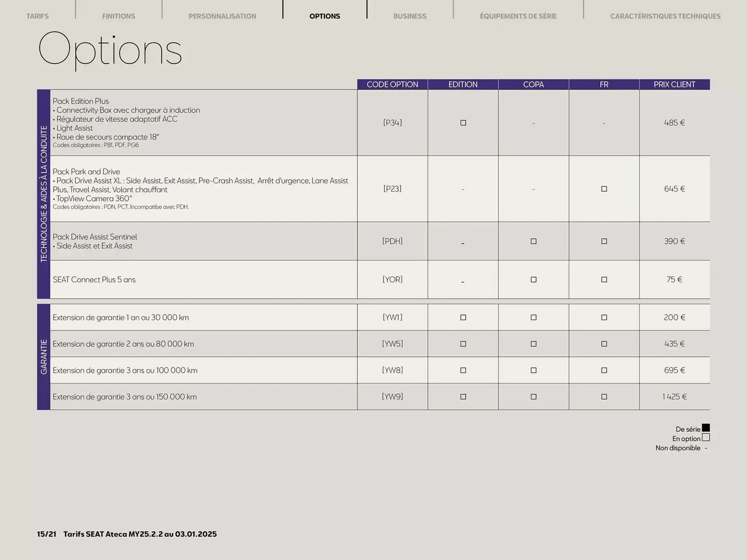The image size is (747, 560).
Task: Click the black De série legend square
Action: coord(706,428)
